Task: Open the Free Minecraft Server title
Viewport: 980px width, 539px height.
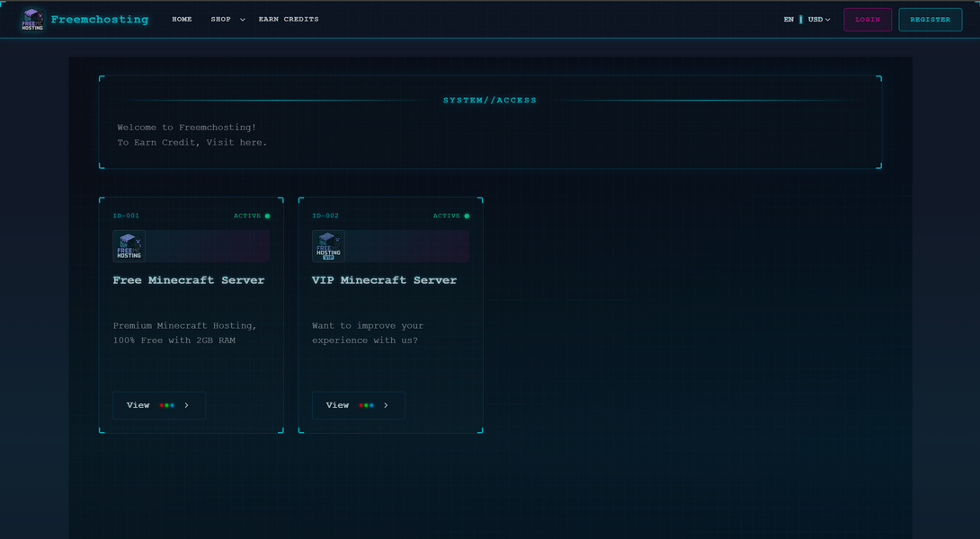Action: [189, 279]
